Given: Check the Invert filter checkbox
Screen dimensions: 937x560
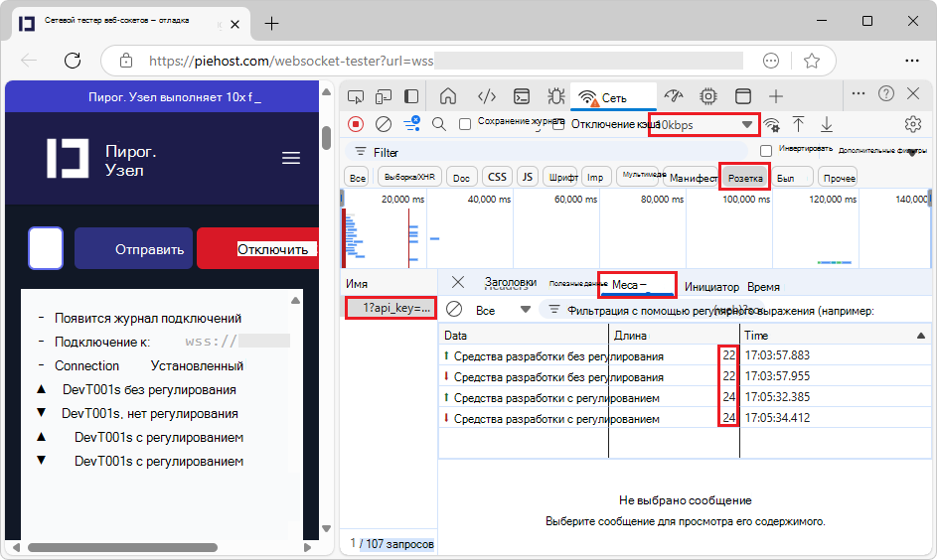Looking at the screenshot, I should [765, 151].
